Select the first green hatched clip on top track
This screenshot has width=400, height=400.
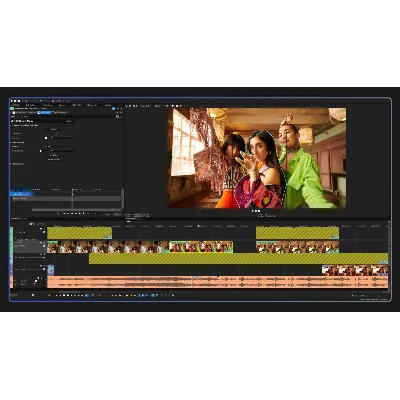click(x=79, y=233)
